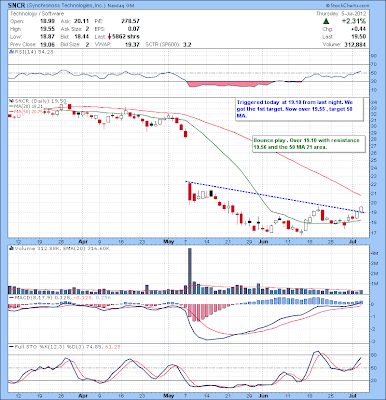Click the Bid price 18.44
This screenshot has width=386, height=400.
[82, 37]
